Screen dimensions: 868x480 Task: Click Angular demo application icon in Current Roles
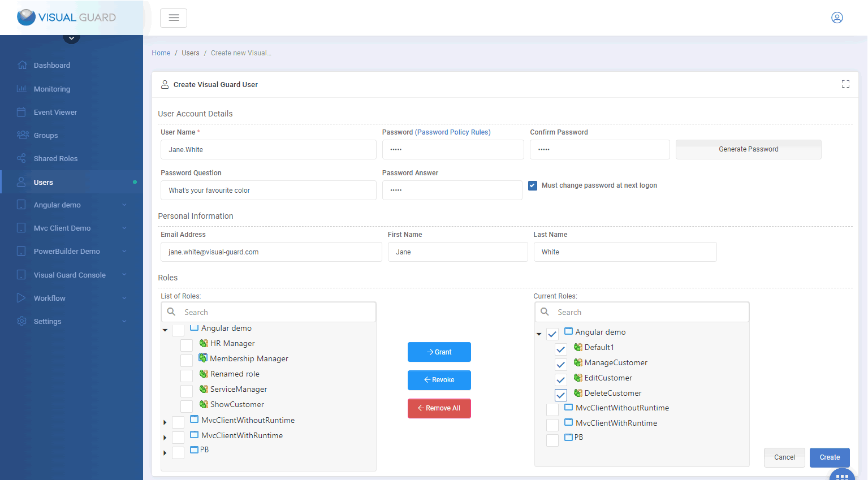[x=569, y=331]
